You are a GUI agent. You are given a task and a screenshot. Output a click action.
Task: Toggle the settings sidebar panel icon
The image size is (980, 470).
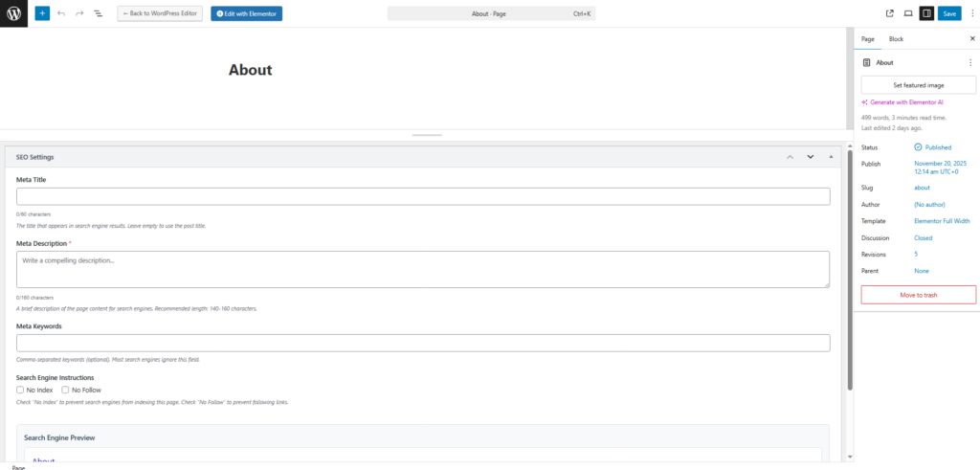pyautogui.click(x=926, y=13)
